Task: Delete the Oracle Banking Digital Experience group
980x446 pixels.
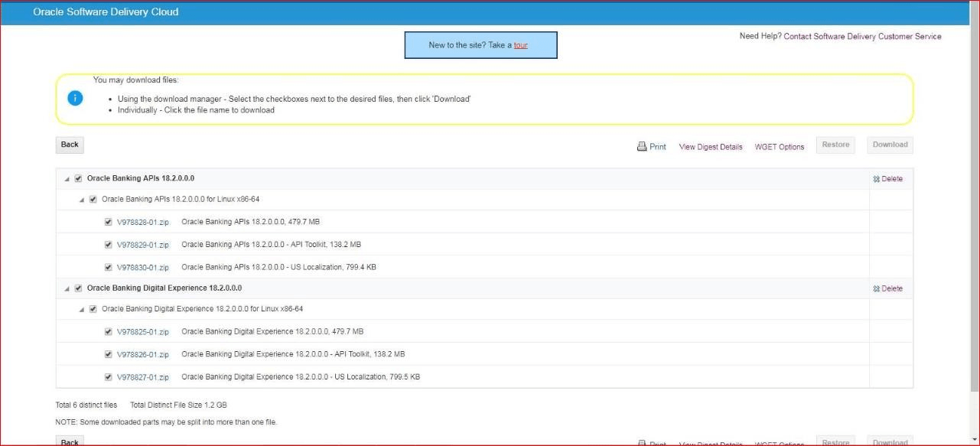Action: click(x=887, y=288)
